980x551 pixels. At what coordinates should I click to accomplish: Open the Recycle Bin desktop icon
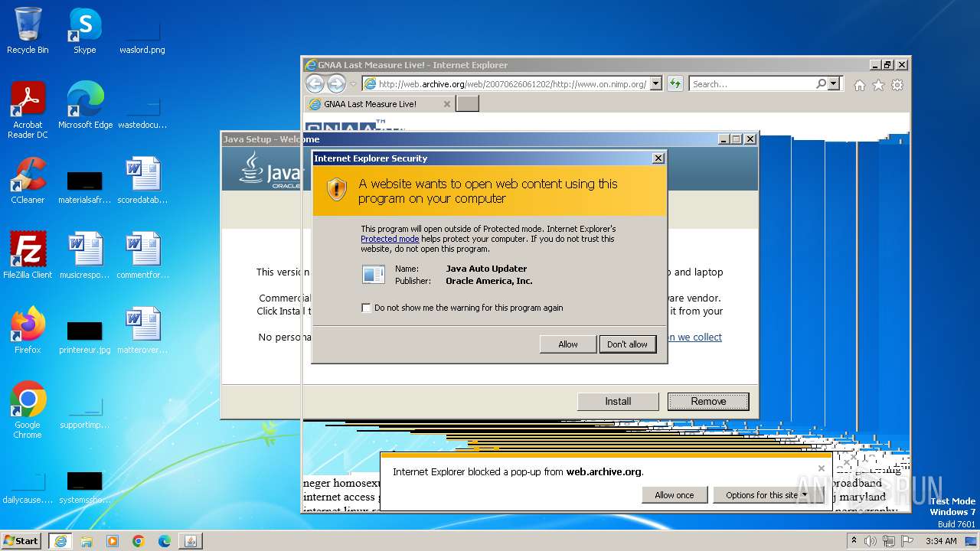coord(28,31)
